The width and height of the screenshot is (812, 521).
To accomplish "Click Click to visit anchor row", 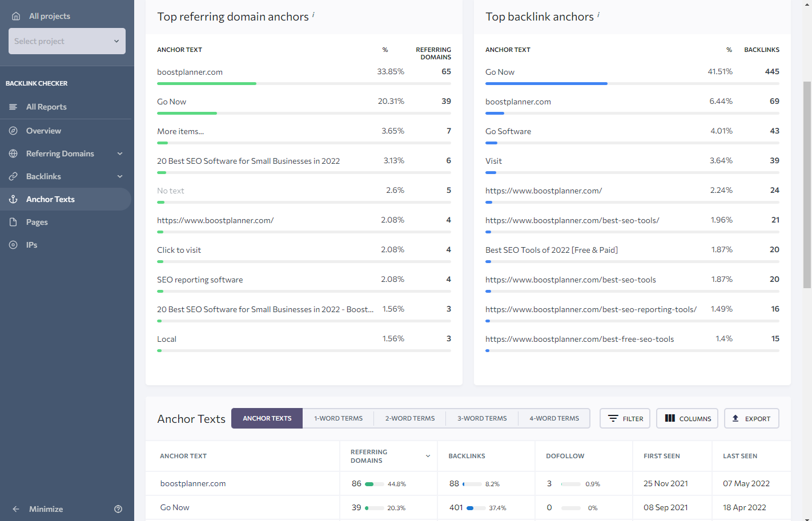I will 179,250.
